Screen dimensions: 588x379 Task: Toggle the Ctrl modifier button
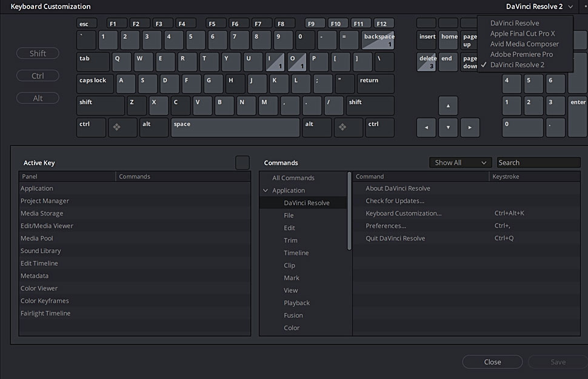pyautogui.click(x=38, y=76)
